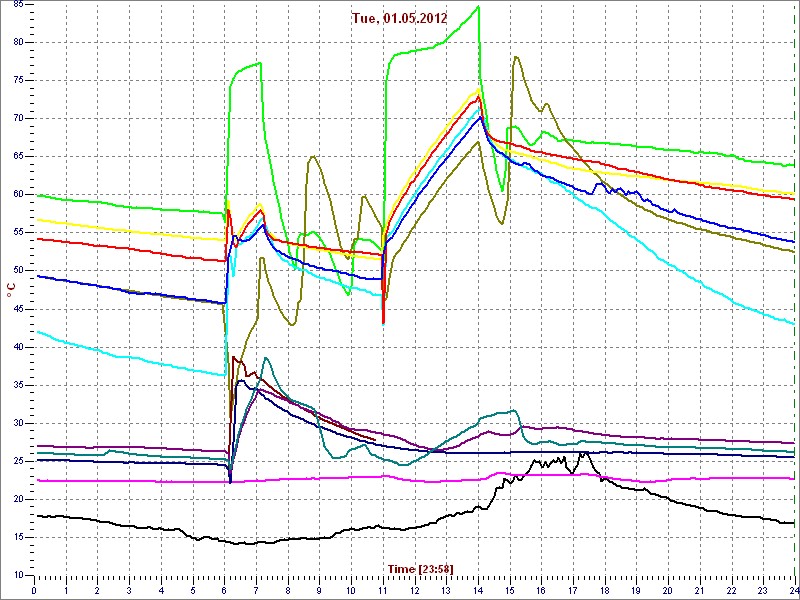
Task: Click the green curve's highest peak
Action: 479,7
